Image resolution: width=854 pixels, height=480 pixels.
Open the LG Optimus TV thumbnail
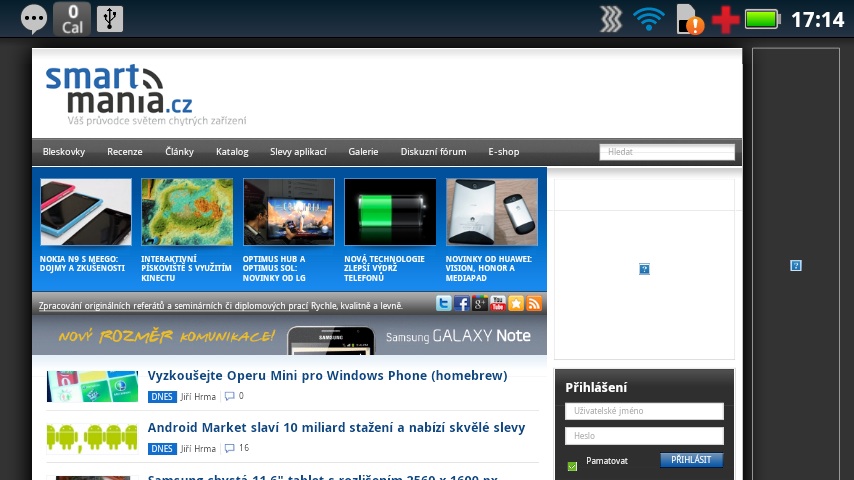pos(289,212)
